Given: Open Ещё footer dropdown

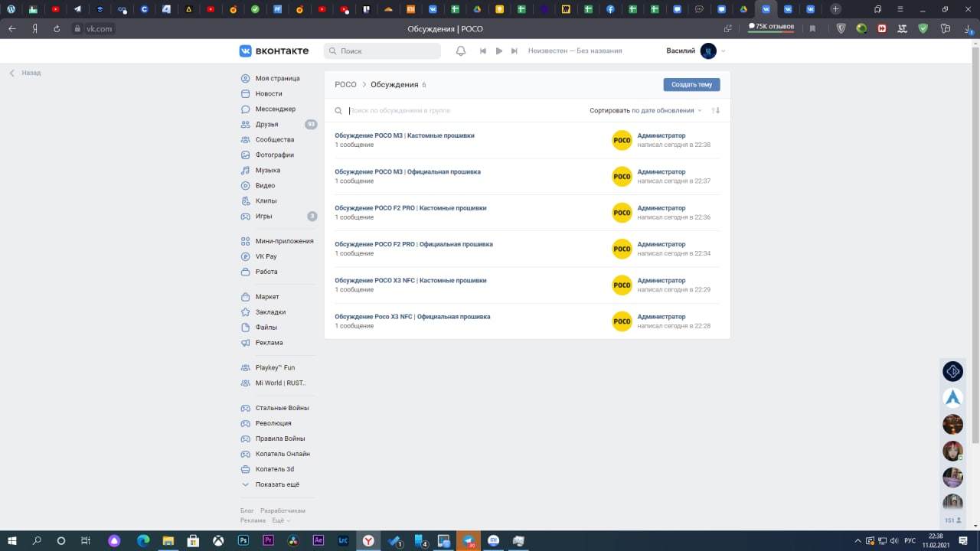Looking at the screenshot, I should tap(281, 520).
